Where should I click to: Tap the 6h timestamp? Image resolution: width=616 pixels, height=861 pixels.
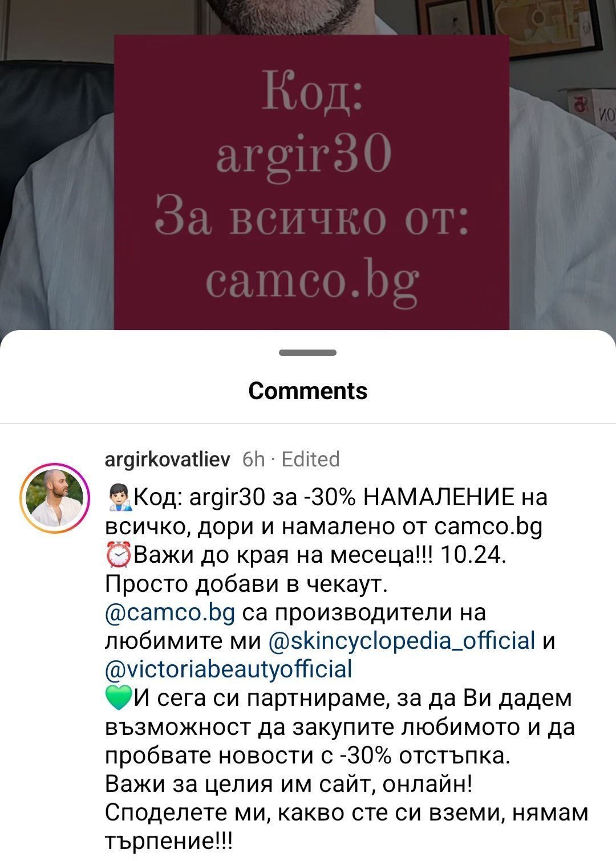point(254,459)
